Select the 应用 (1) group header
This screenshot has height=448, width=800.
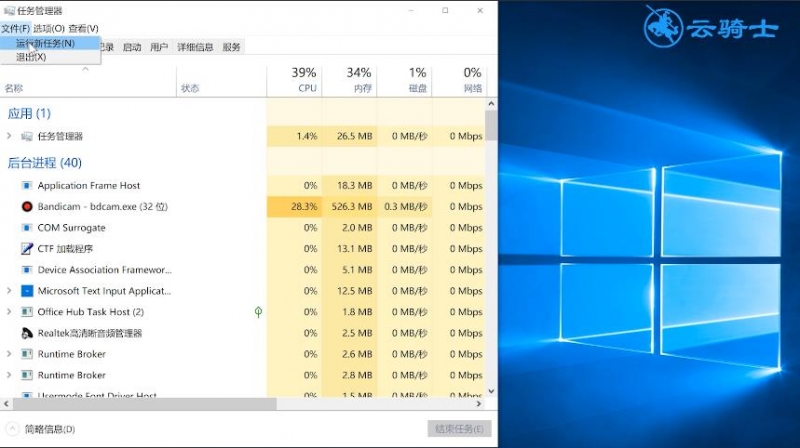click(29, 113)
